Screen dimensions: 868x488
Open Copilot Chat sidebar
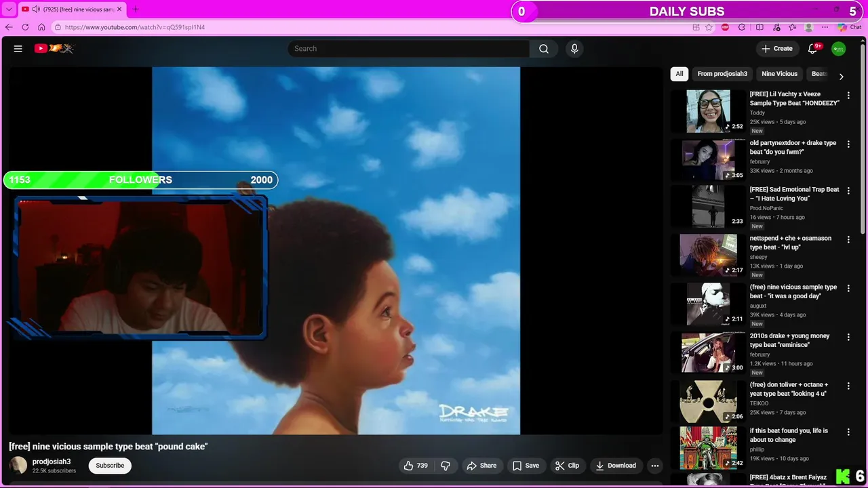click(850, 27)
